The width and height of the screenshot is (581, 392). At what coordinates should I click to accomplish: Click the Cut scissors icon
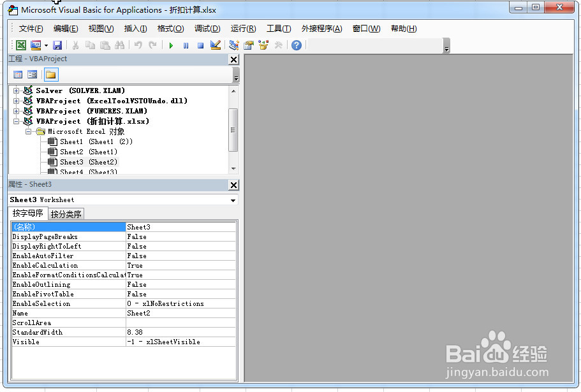tap(76, 45)
